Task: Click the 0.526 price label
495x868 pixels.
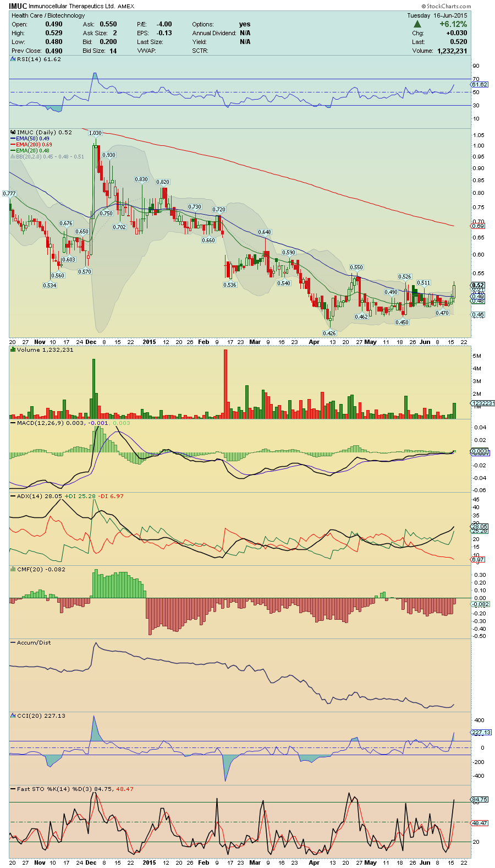Action: (x=405, y=277)
